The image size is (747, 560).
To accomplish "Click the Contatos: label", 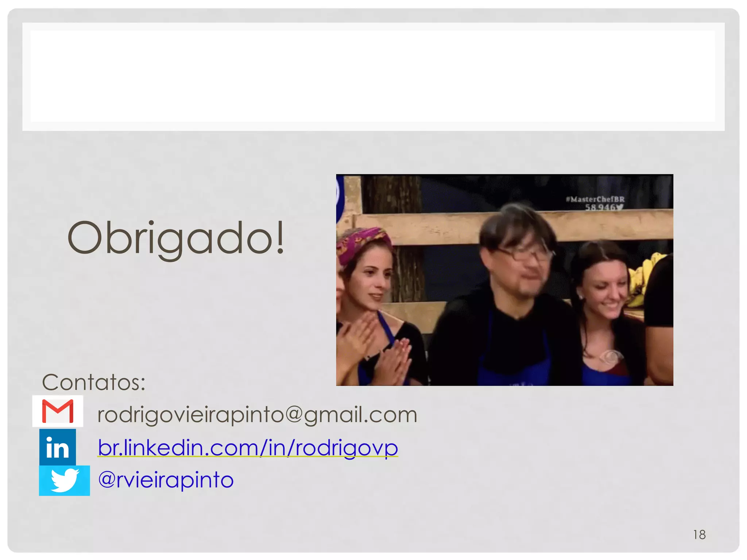I will [x=94, y=382].
